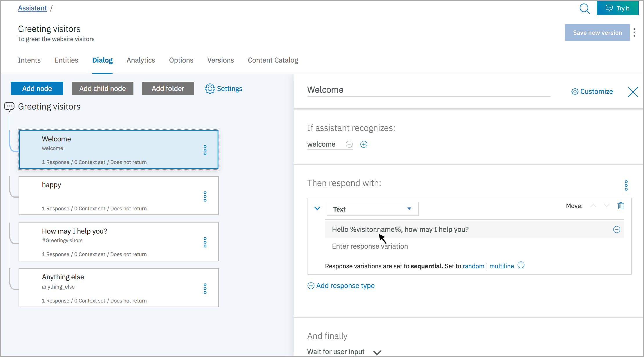Switch to the Intents tab
Viewport: 644px width, 357px height.
[29, 60]
